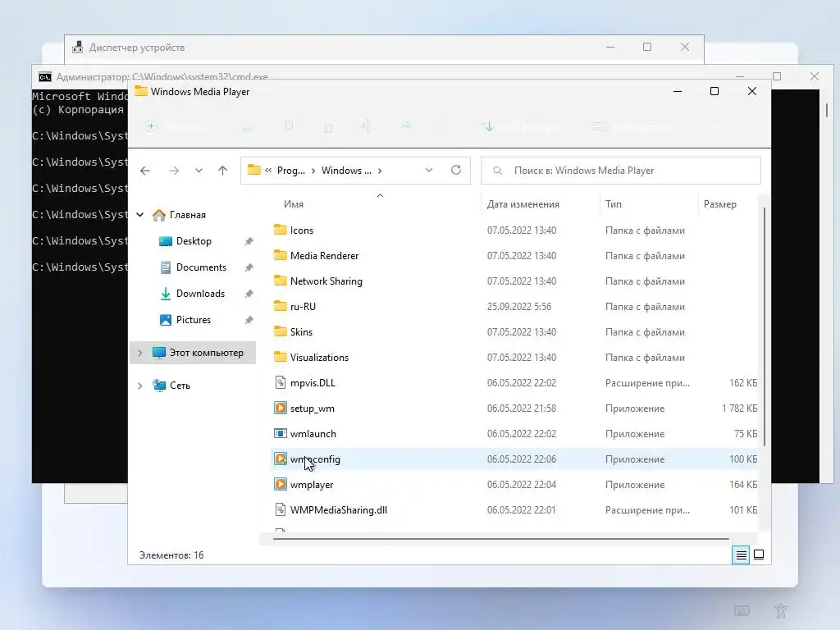This screenshot has height=630, width=840.
Task: Click the vertical scrollbar of file list
Action: click(x=764, y=326)
